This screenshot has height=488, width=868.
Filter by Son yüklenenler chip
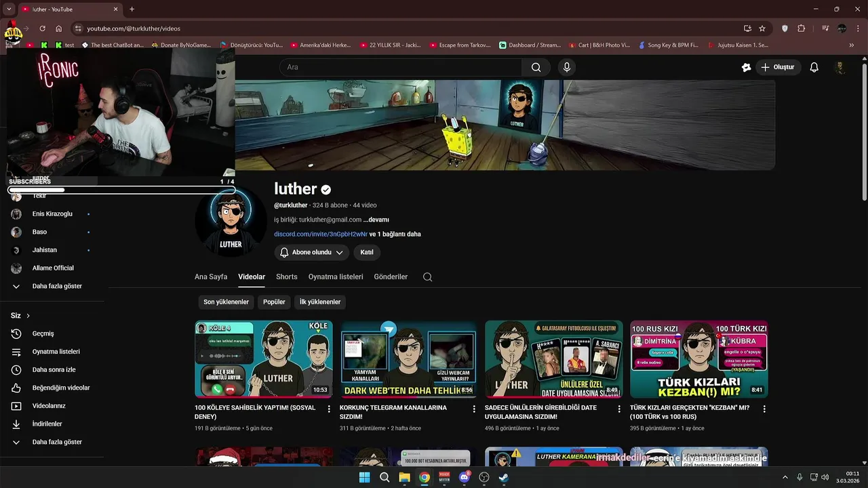(x=226, y=302)
